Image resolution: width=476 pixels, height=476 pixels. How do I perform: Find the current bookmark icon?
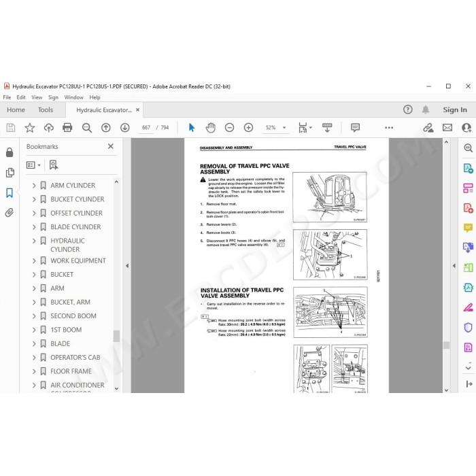(54, 165)
